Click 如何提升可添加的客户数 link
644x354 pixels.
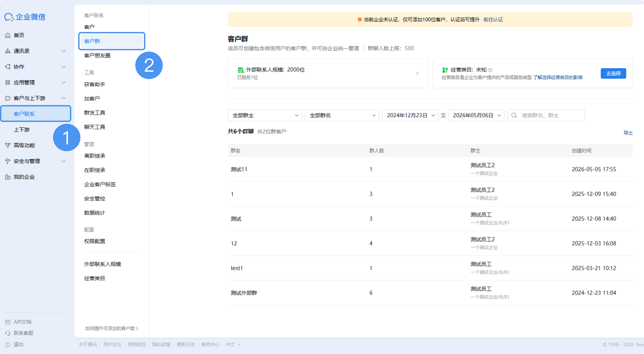pos(112,328)
